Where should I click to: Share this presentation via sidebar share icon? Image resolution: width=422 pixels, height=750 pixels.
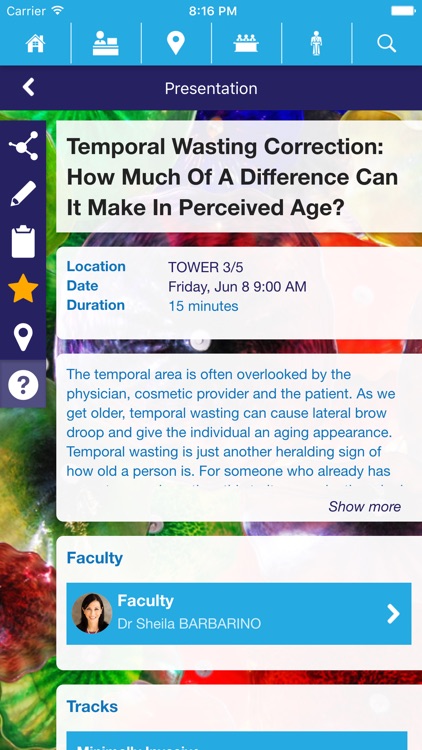[x=23, y=146]
